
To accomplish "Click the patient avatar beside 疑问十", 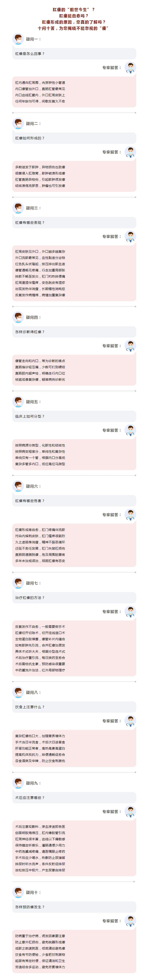I will tap(18, 892).
